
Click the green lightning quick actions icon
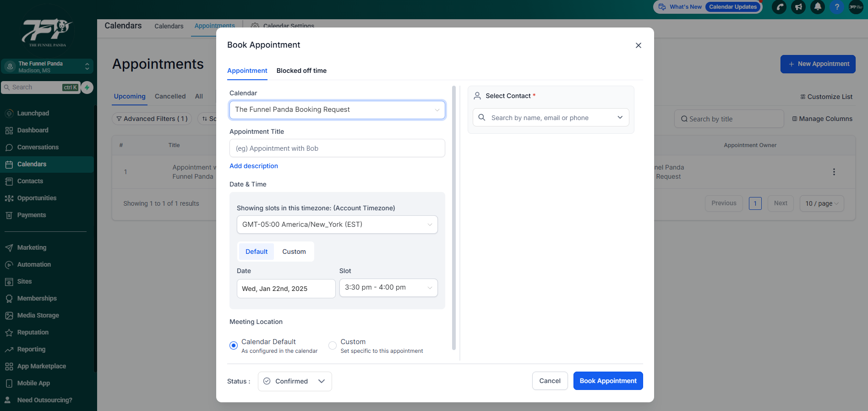[87, 87]
